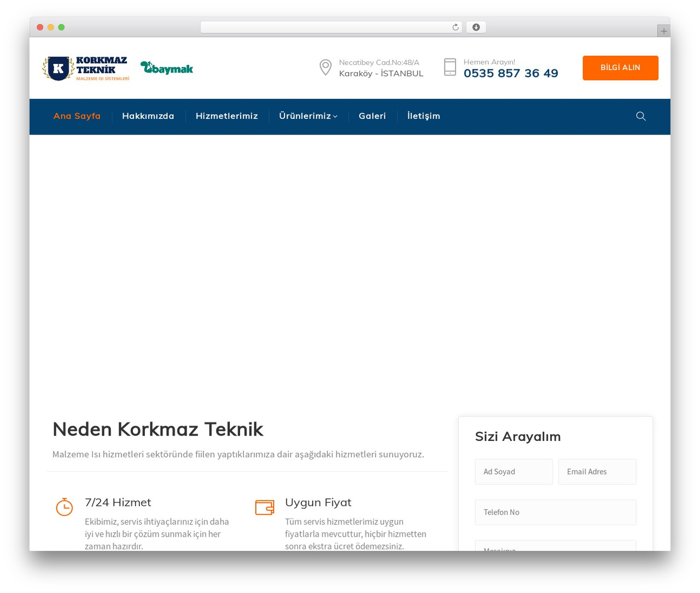
Task: Click the browser address bar
Action: click(331, 27)
